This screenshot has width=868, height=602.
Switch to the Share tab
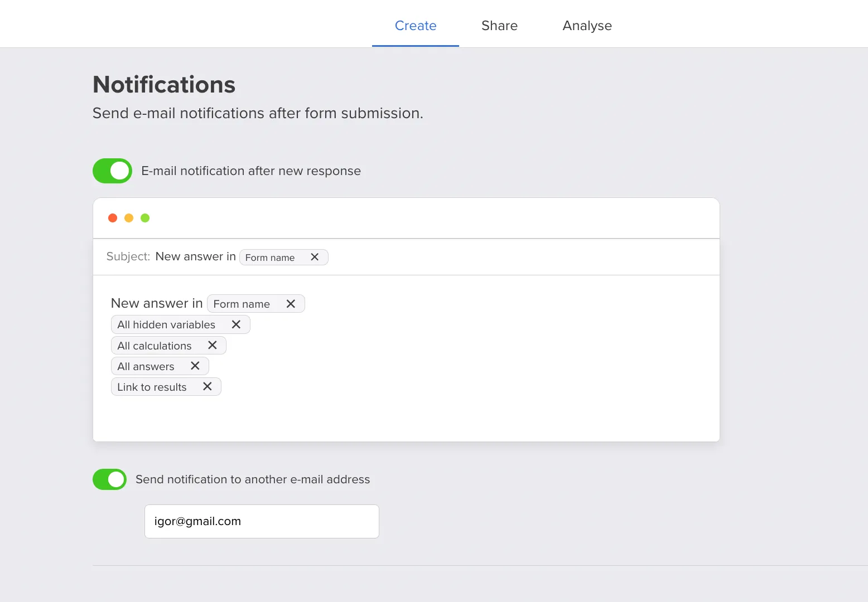pyautogui.click(x=499, y=26)
